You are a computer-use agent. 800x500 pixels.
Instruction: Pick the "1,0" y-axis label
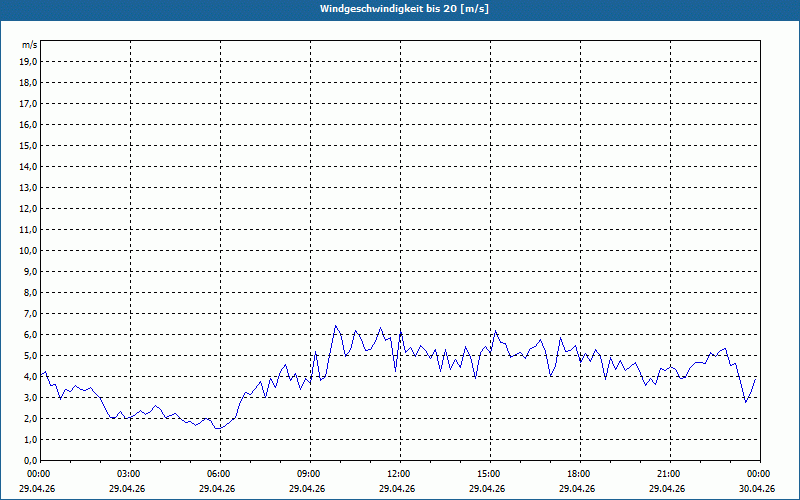[30, 439]
